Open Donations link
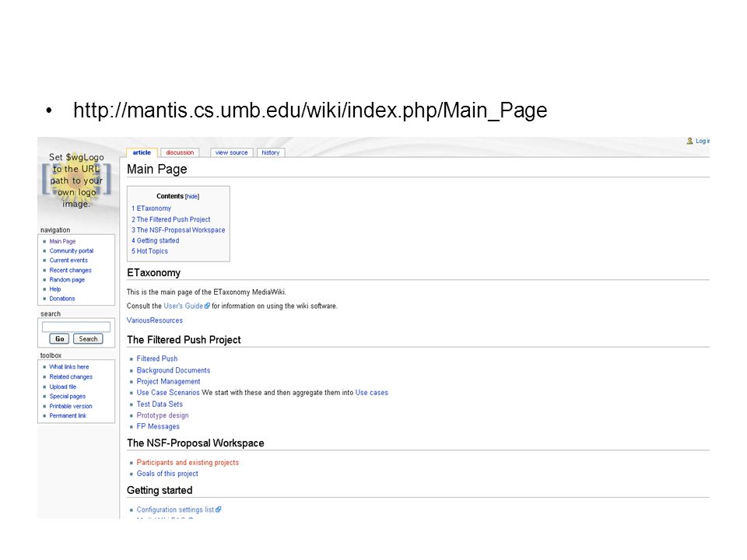747x560 pixels. click(x=62, y=299)
